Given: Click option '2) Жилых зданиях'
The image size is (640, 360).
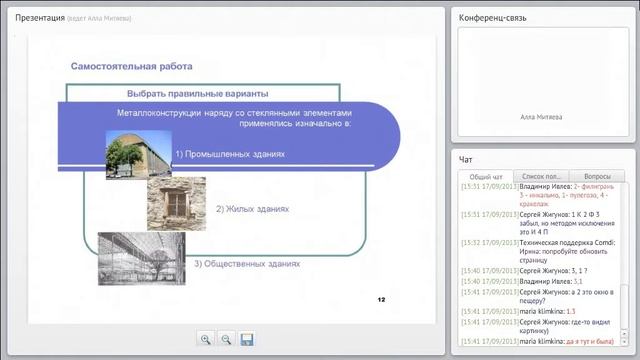Looking at the screenshot, I should [252, 209].
